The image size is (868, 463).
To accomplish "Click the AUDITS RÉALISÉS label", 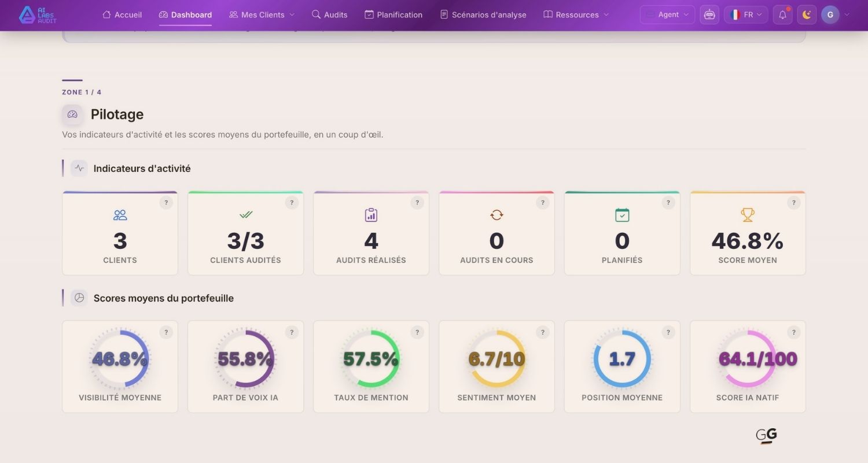I will click(371, 260).
